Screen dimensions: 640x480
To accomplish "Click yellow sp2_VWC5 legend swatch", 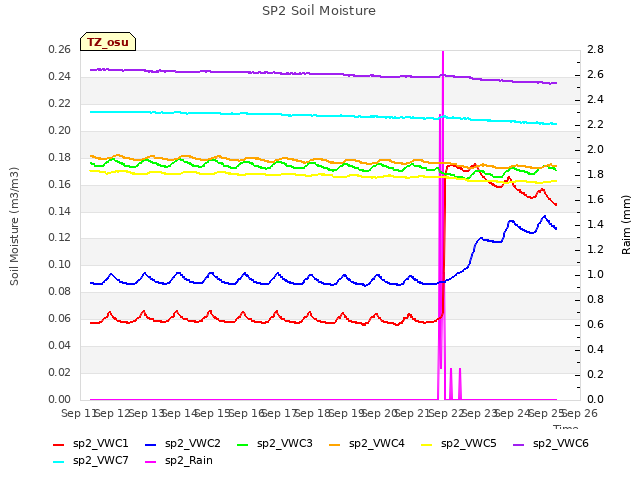I will click(427, 444).
